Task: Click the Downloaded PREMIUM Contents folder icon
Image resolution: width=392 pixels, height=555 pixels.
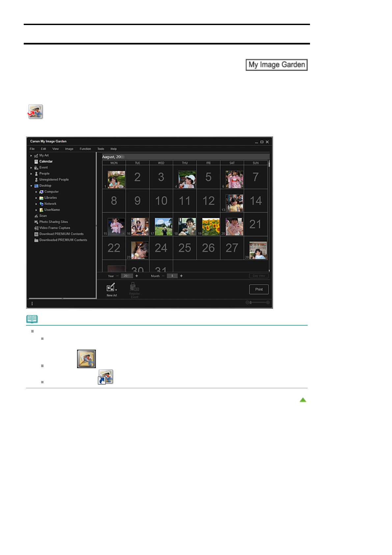Action: (36, 240)
